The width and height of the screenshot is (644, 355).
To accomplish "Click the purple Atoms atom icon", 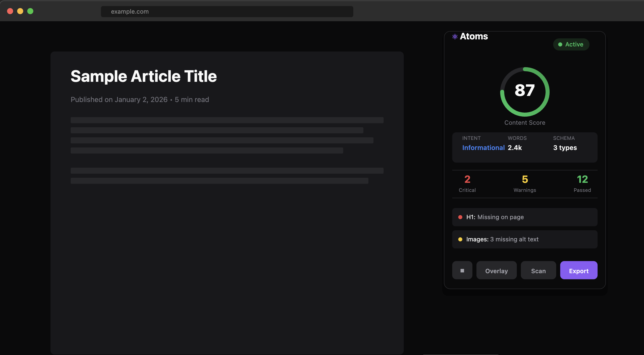I will point(455,36).
